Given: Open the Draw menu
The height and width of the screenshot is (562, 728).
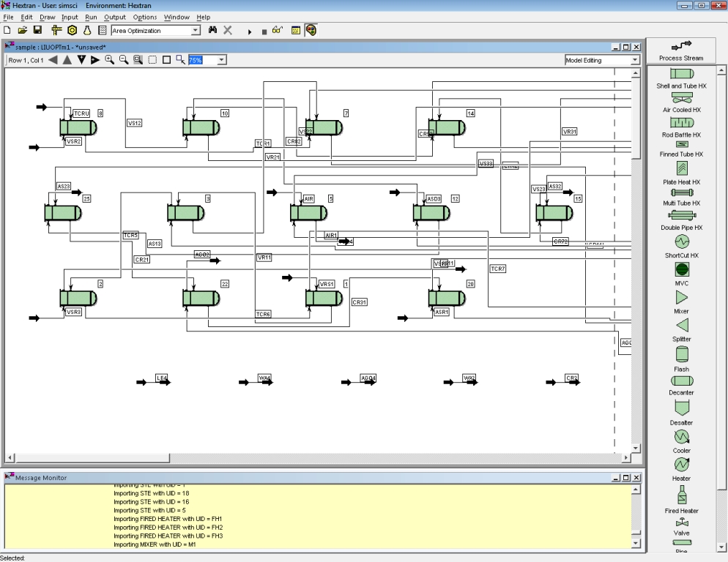Looking at the screenshot, I should (x=48, y=17).
